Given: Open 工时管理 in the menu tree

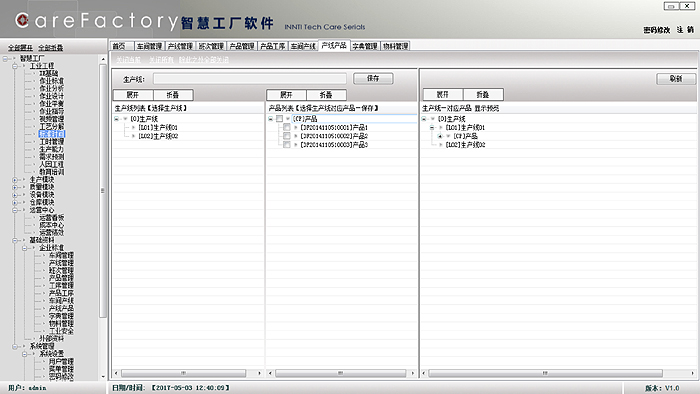Looking at the screenshot, I should 51,142.
